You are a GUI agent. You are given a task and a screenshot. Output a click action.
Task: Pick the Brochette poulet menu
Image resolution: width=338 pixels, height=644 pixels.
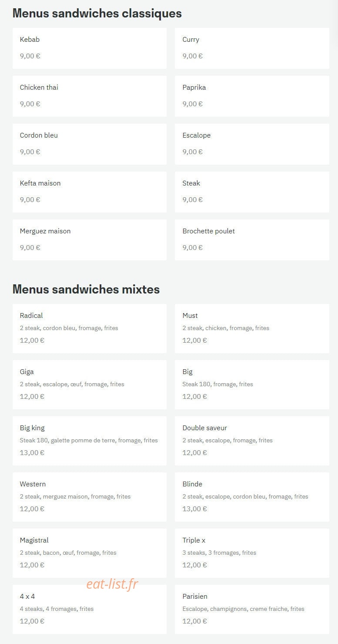coord(252,240)
